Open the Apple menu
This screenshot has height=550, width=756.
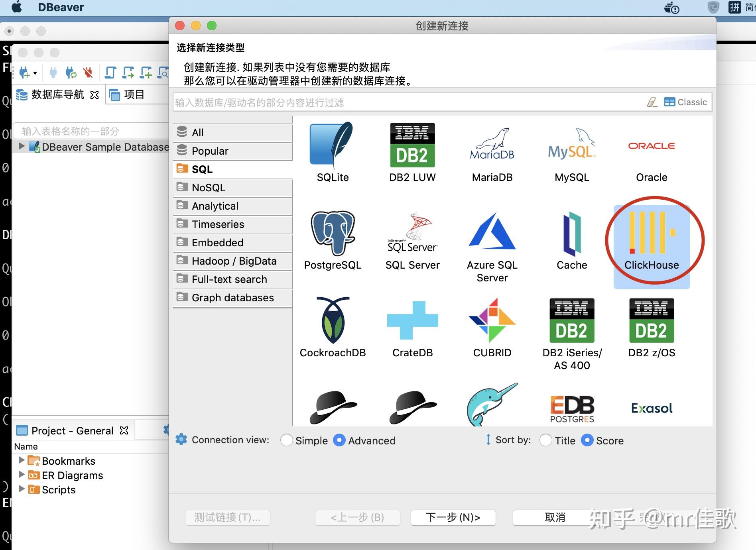(x=17, y=7)
